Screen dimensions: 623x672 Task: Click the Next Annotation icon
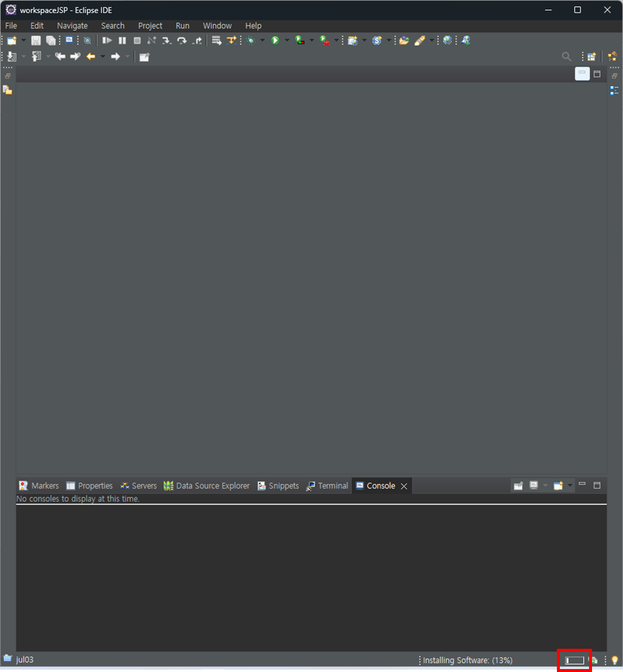click(x=12, y=57)
